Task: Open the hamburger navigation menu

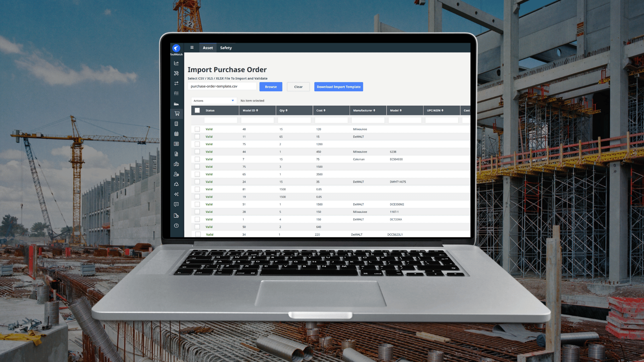Action: click(192, 47)
